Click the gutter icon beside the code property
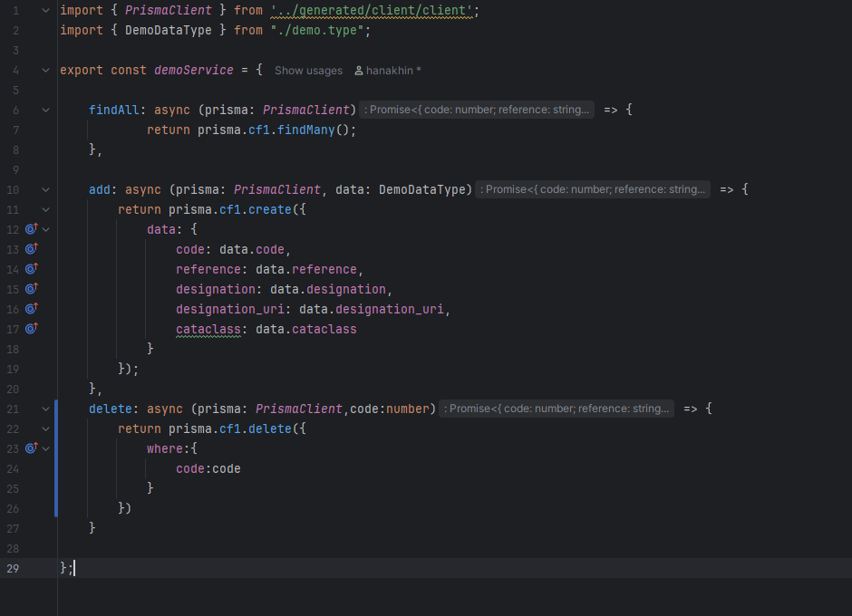The image size is (852, 616). (31, 249)
